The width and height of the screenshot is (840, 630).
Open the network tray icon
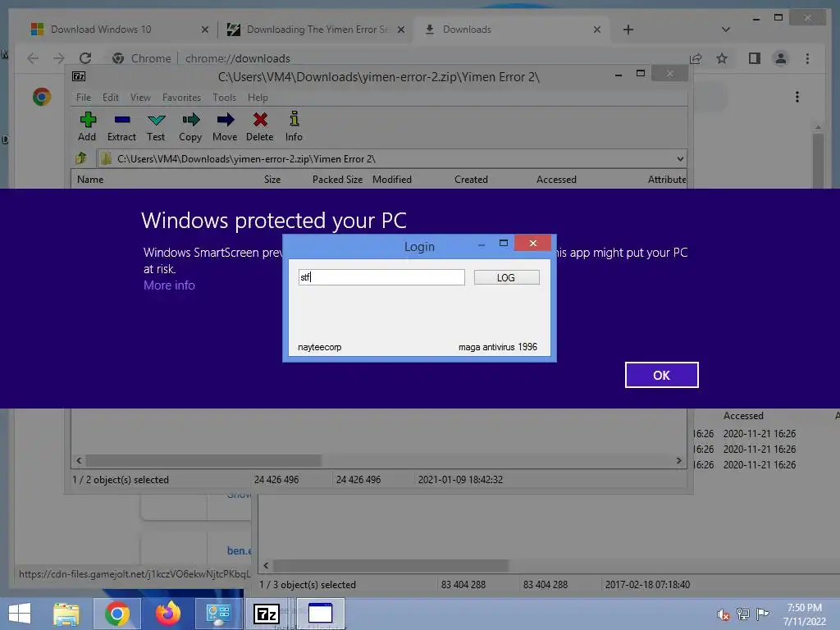tap(743, 614)
